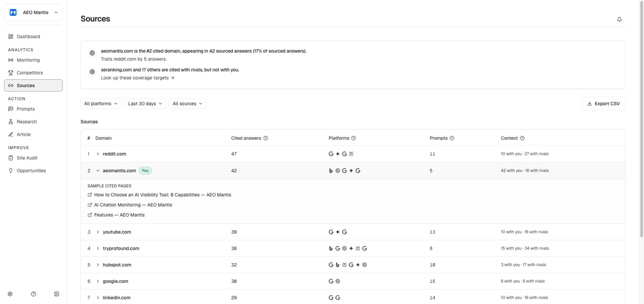Go to Dashboard in sidebar

tap(33, 36)
